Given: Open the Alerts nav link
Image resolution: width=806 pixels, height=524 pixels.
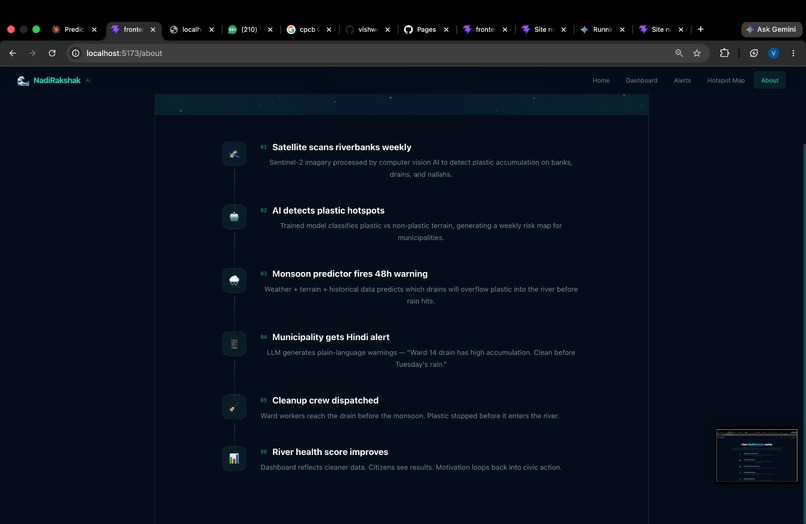Looking at the screenshot, I should 682,81.
